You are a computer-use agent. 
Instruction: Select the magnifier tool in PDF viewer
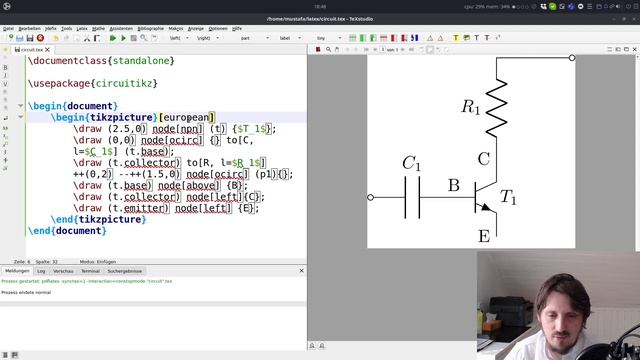pos(328,49)
